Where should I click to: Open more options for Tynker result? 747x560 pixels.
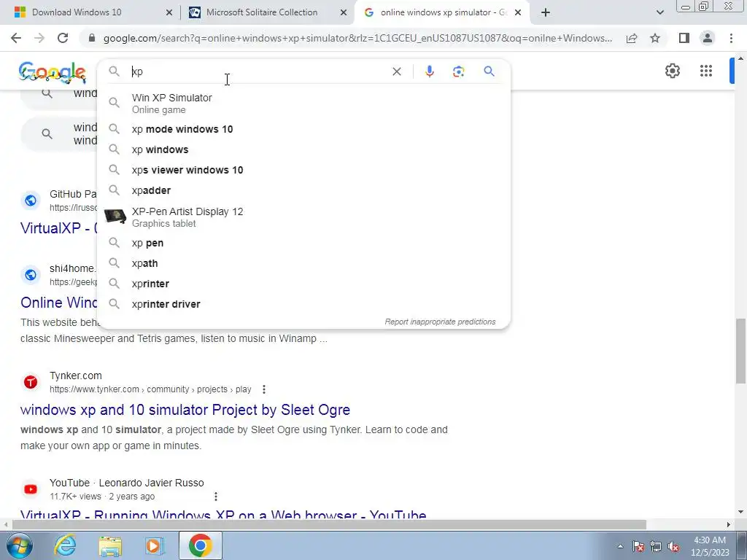[x=264, y=389]
